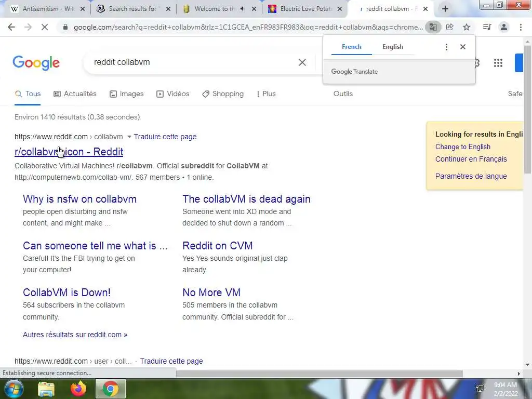Viewport: 532px width, 399px height.
Task: Open the Chrome profile icon
Action: pyautogui.click(x=504, y=27)
